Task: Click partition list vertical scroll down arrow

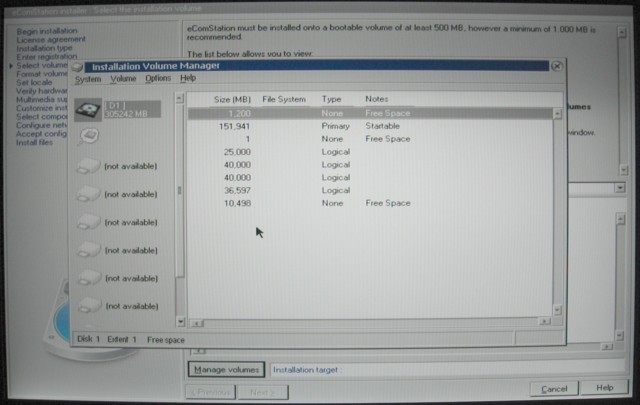Action: point(557,310)
